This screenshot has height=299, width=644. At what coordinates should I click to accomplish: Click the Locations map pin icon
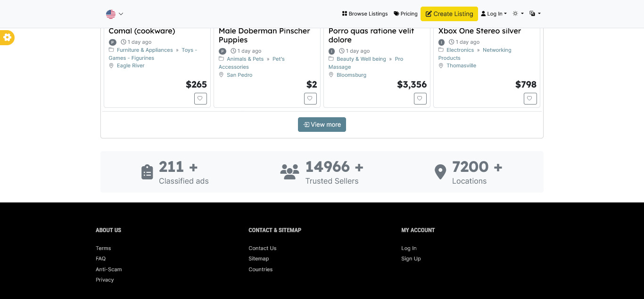pos(440,172)
